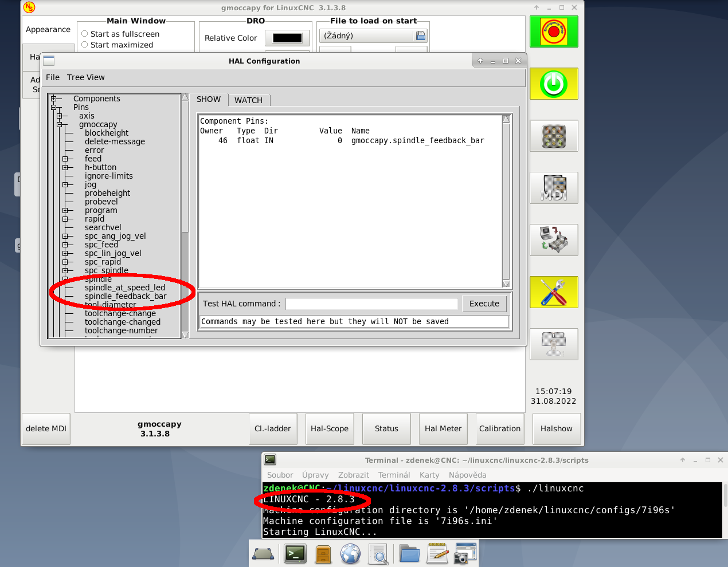
Task: Open Tree View menu in HAL Configuration
Action: [x=86, y=77]
